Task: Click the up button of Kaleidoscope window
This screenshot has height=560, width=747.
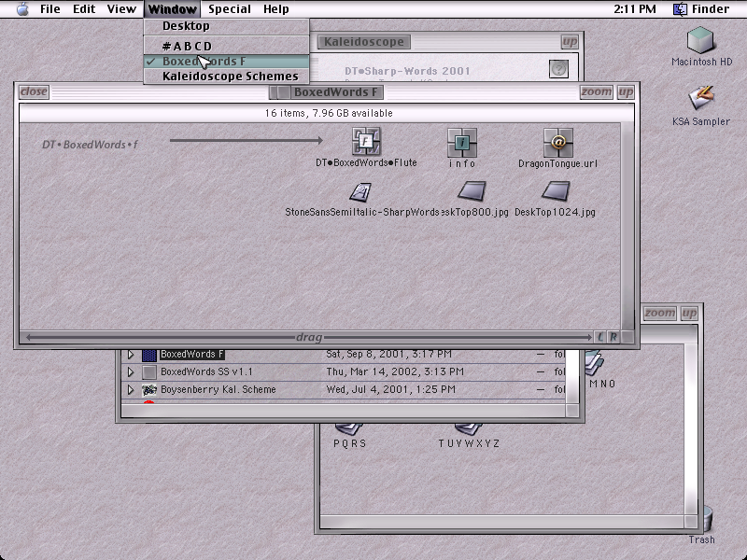Action: point(570,42)
